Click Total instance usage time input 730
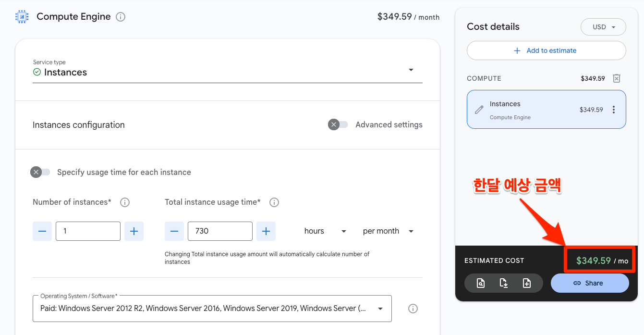Screen dimensions: 644x335 [220, 231]
